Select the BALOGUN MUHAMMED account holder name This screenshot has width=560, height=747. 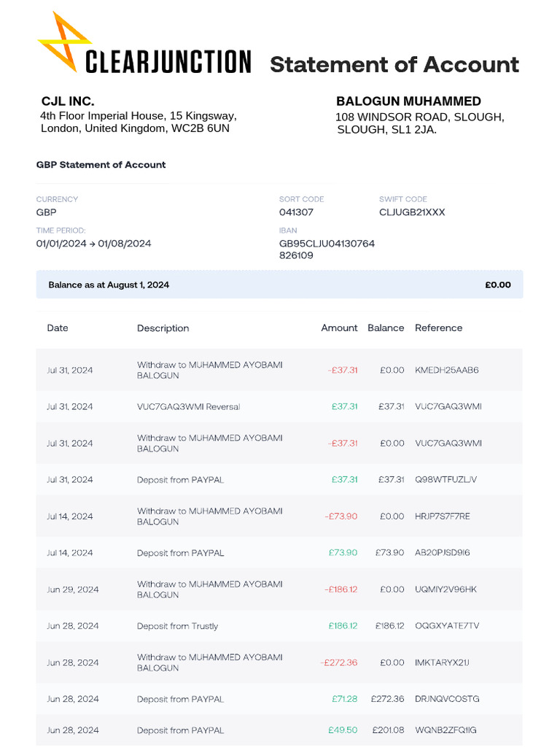(408, 101)
